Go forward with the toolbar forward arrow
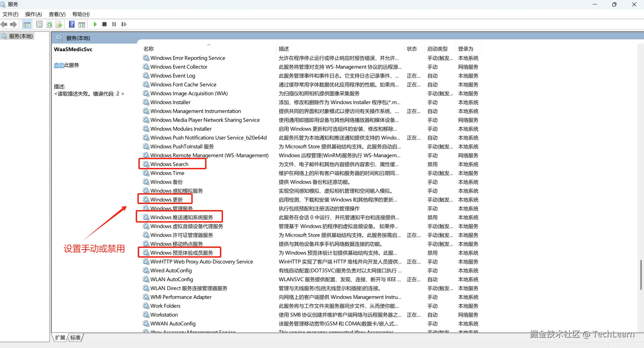644x348 pixels. point(13,24)
